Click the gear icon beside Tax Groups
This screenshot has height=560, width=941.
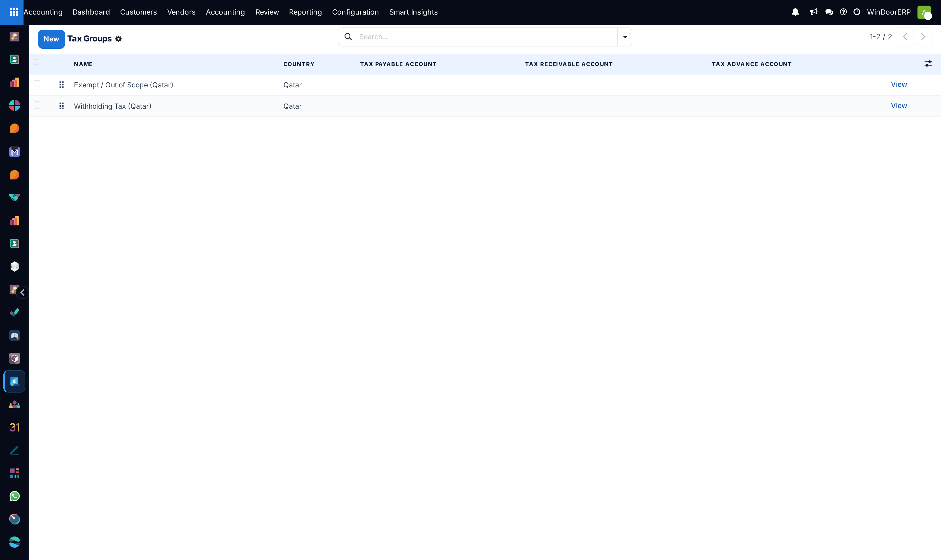118,39
